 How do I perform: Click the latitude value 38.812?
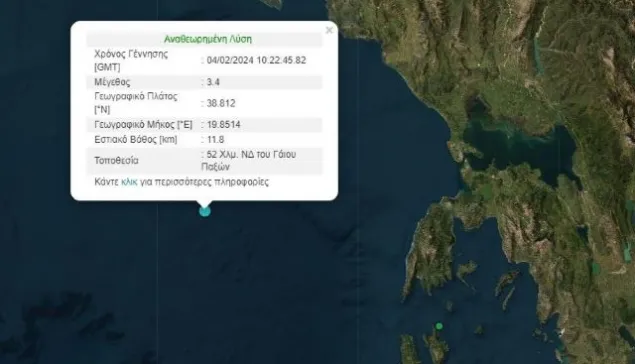[x=221, y=103]
